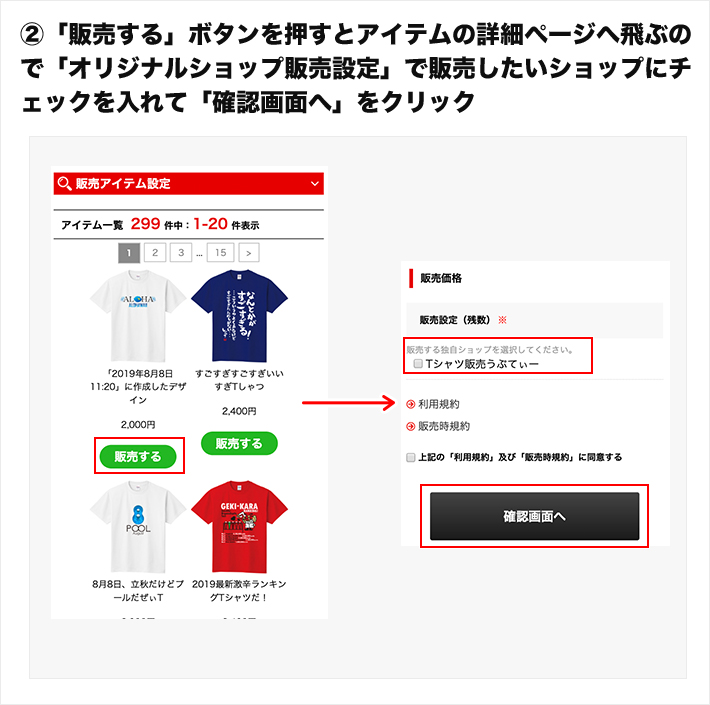Open the 販売時規約 link
The image size is (710, 705).
pyautogui.click(x=444, y=426)
